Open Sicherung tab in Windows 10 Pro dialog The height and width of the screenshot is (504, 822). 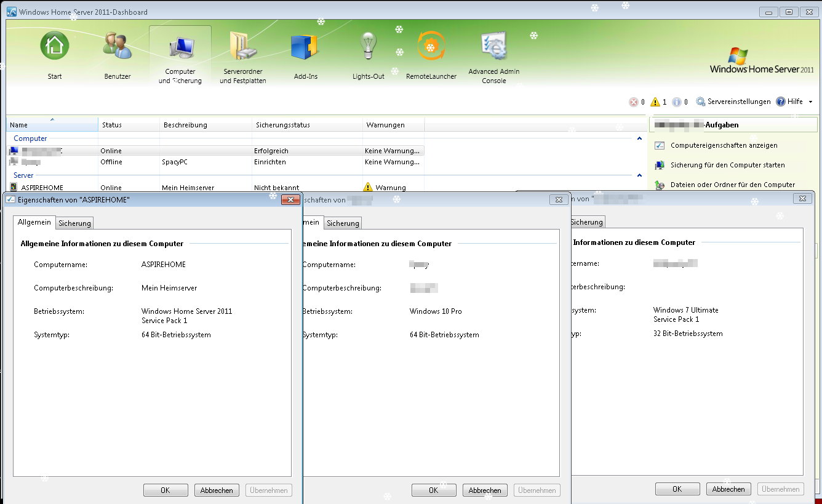pos(343,223)
